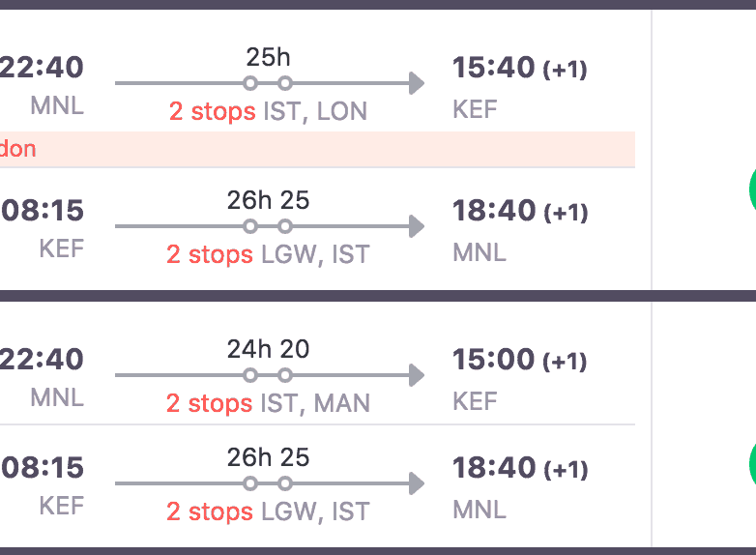The height and width of the screenshot is (555, 756).
Task: Select the 15:00 (+1) arrival time
Action: (x=519, y=360)
